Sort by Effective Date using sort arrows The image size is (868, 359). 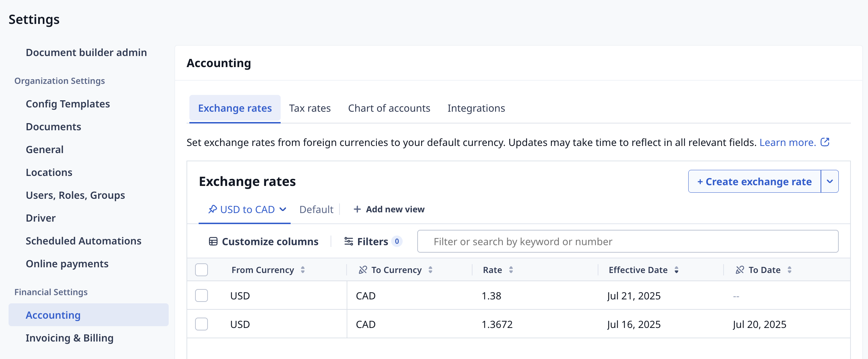click(x=676, y=270)
